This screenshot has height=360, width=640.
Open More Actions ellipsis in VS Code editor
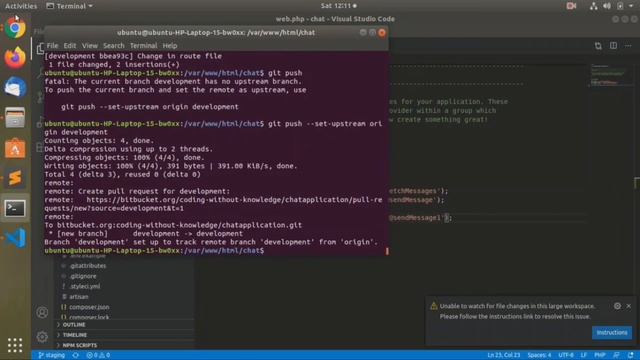[x=628, y=46]
